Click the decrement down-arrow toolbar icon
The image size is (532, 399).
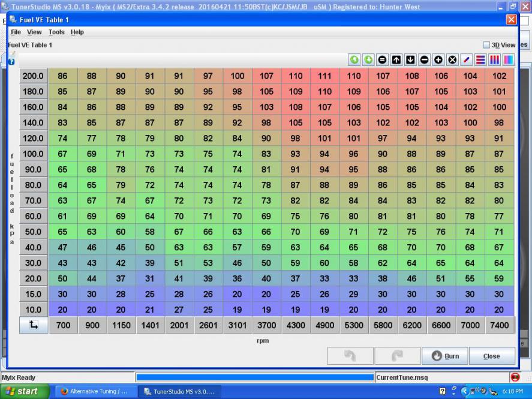[410, 60]
